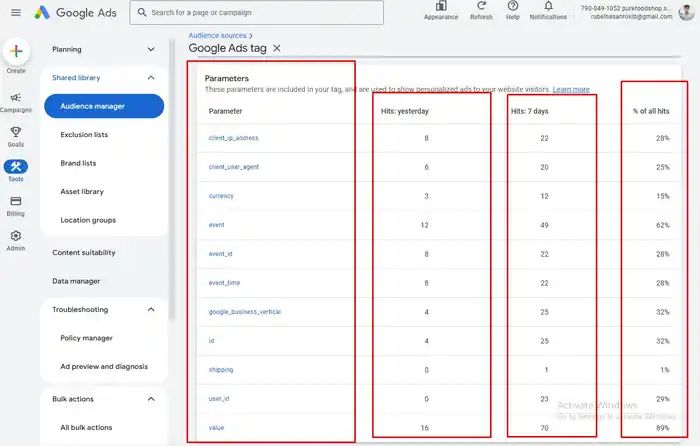Image resolution: width=700 pixels, height=446 pixels.
Task: Click the Parameter column header
Action: coord(225,111)
